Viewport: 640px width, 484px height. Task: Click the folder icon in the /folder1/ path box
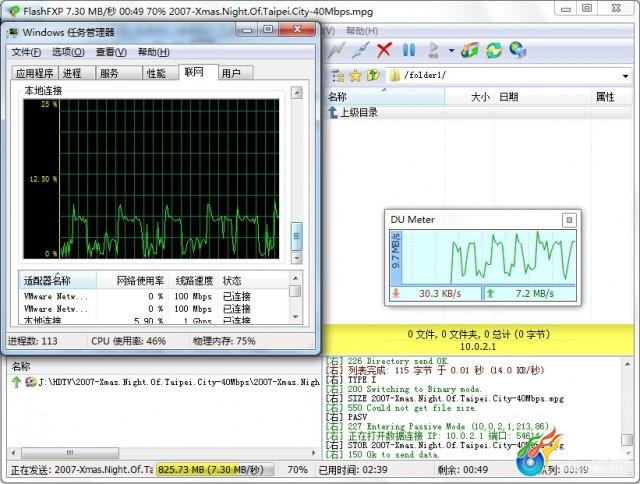[x=395, y=75]
